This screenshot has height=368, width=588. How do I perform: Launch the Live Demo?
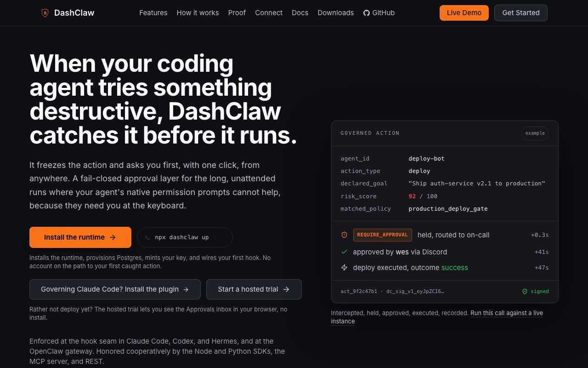[x=464, y=13]
